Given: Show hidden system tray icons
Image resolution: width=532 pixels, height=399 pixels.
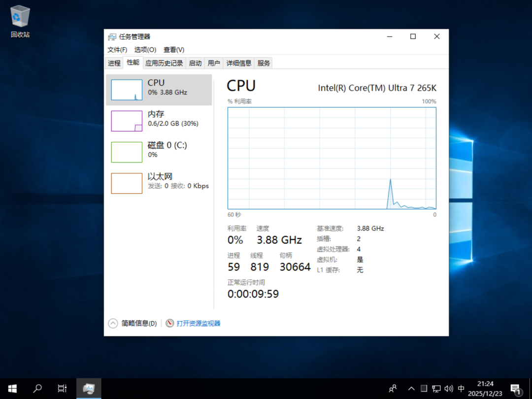Looking at the screenshot, I should (x=411, y=389).
